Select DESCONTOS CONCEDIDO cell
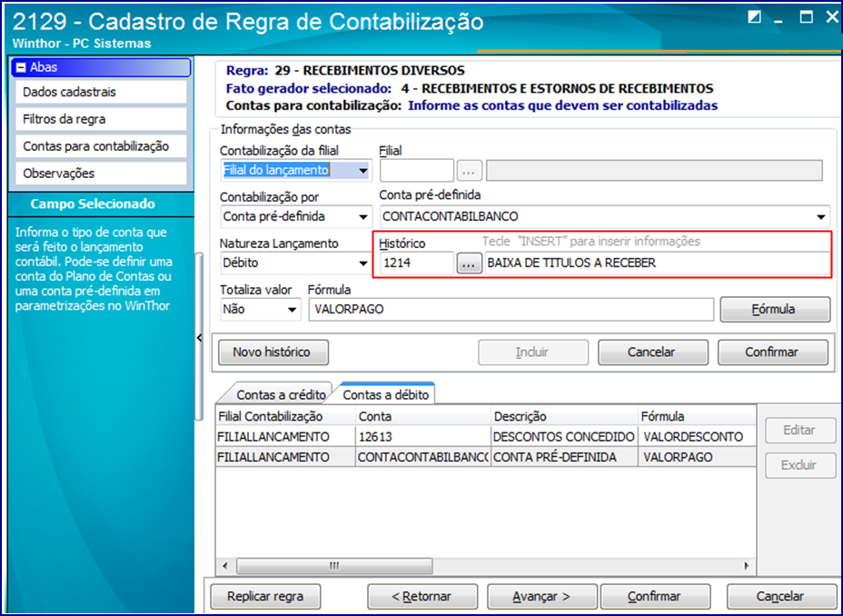This screenshot has width=843, height=616. click(x=564, y=437)
